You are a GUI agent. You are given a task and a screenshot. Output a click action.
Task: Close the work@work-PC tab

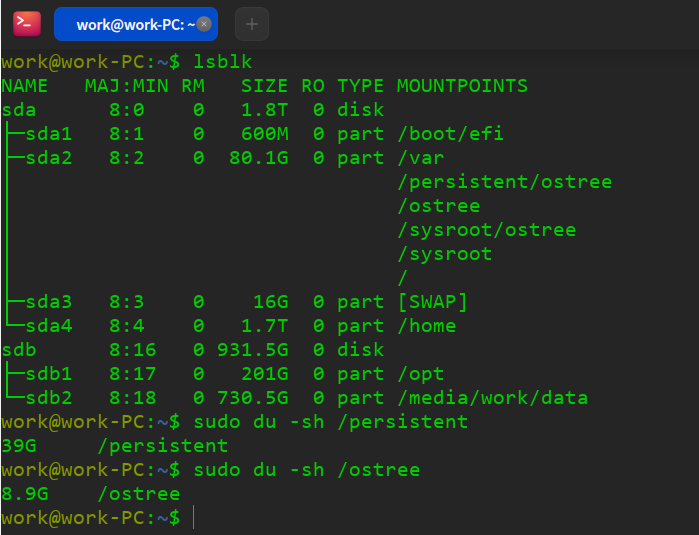click(204, 24)
